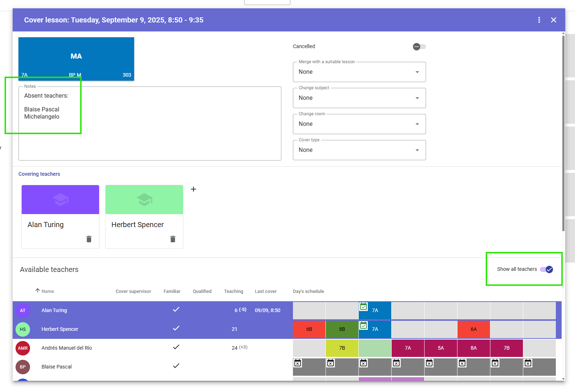Delete Alan Turing from covering teachers
The image size is (575, 392).
tap(89, 239)
